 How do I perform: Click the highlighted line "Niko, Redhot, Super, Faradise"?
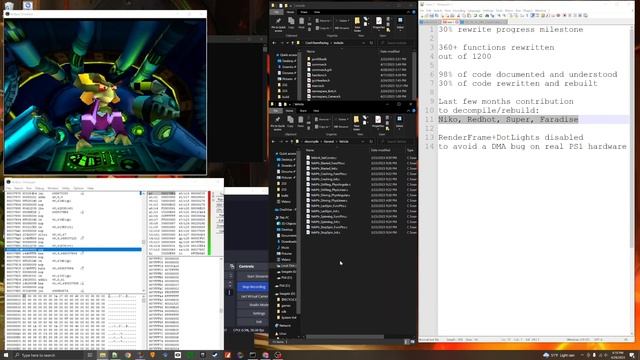pyautogui.click(x=508, y=120)
